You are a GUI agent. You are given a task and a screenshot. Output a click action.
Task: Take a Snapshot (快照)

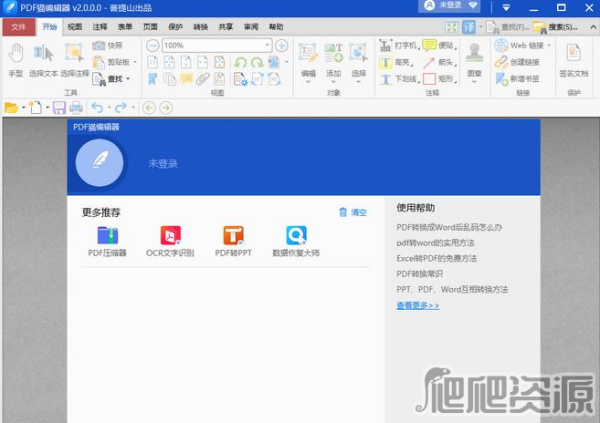click(x=108, y=46)
